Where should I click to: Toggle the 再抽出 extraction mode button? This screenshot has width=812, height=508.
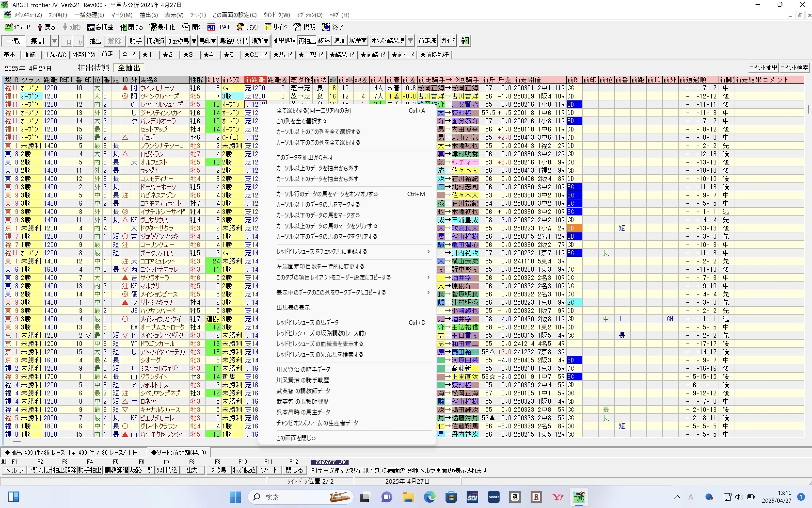307,41
